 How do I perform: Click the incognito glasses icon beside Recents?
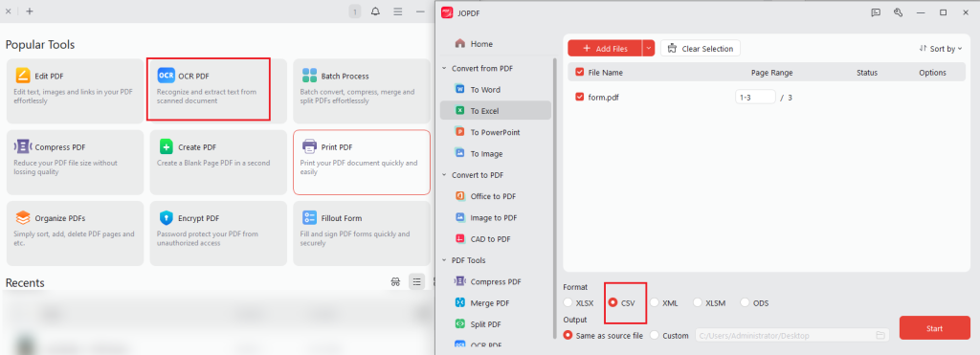(395, 282)
